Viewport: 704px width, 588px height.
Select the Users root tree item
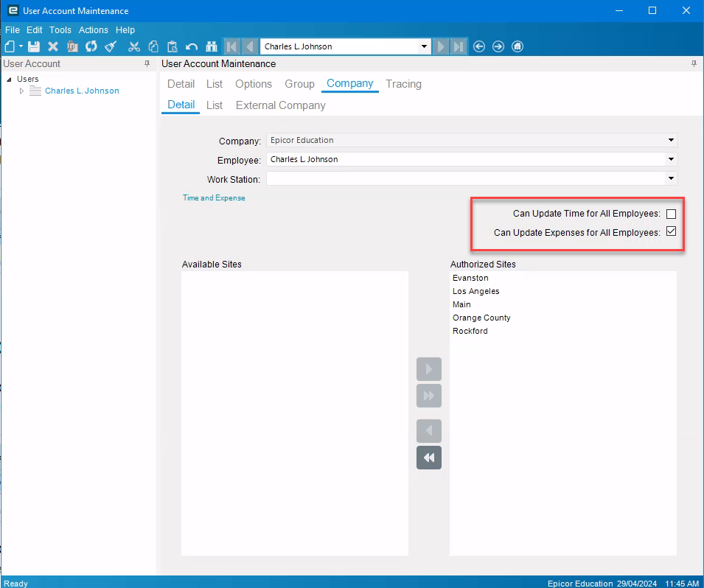[28, 79]
